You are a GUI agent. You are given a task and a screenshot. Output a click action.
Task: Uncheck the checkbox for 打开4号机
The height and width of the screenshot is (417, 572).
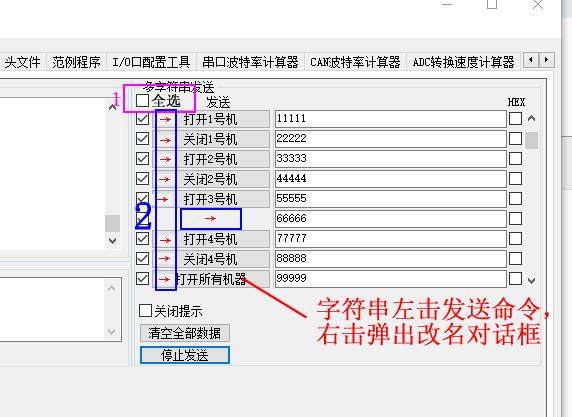(142, 239)
